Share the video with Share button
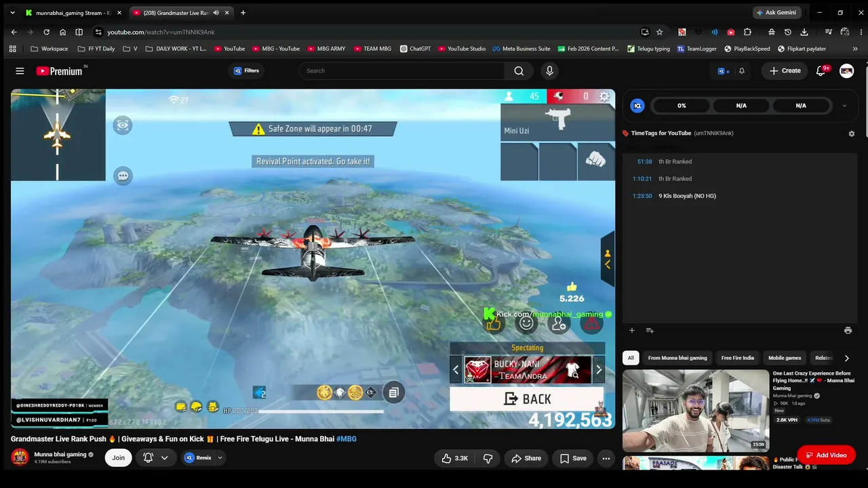Viewport: 868px width, 488px height. [x=526, y=458]
